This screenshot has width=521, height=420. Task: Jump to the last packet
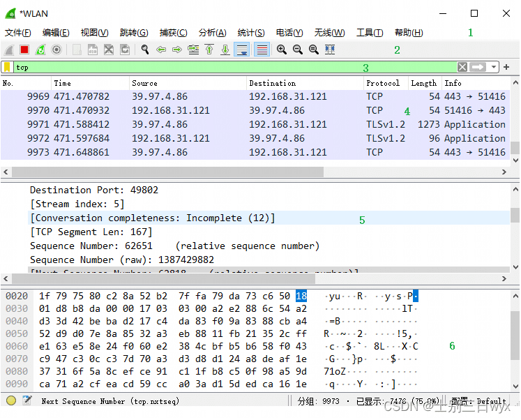coord(225,50)
